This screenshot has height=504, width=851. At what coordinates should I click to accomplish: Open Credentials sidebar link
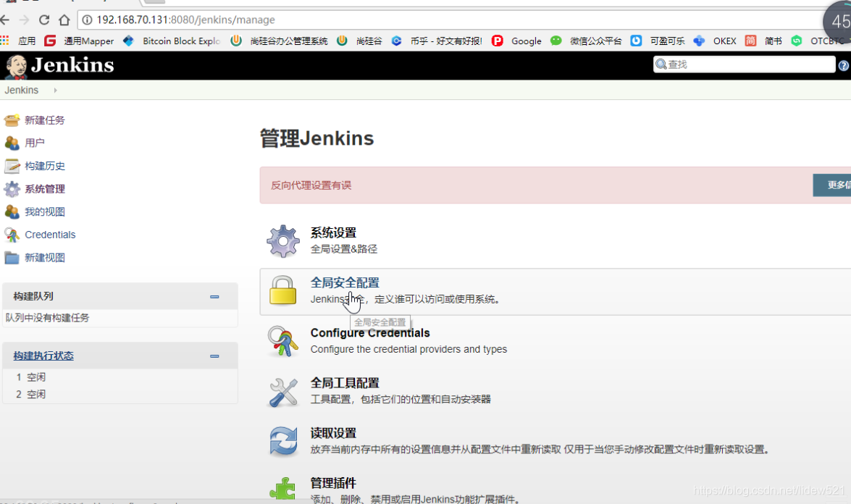(50, 235)
